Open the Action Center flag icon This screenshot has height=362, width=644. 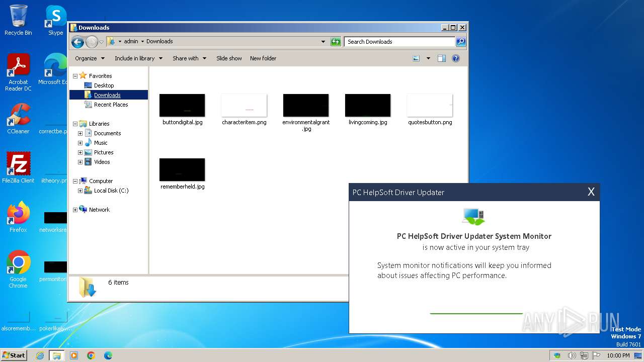point(596,355)
